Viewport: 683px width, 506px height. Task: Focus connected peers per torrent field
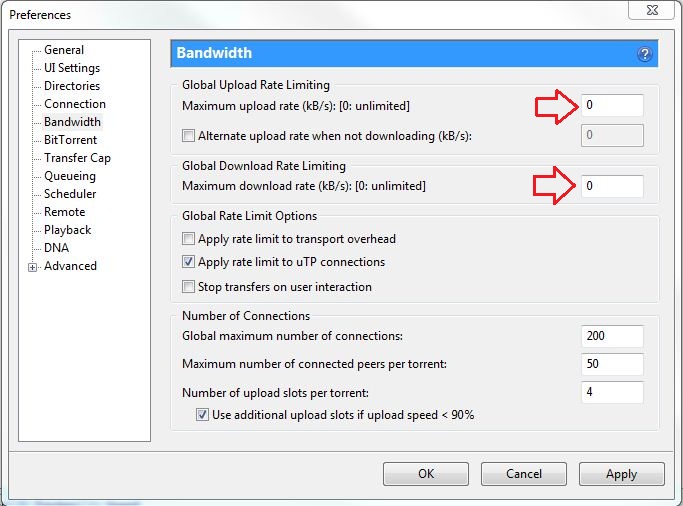(x=612, y=364)
